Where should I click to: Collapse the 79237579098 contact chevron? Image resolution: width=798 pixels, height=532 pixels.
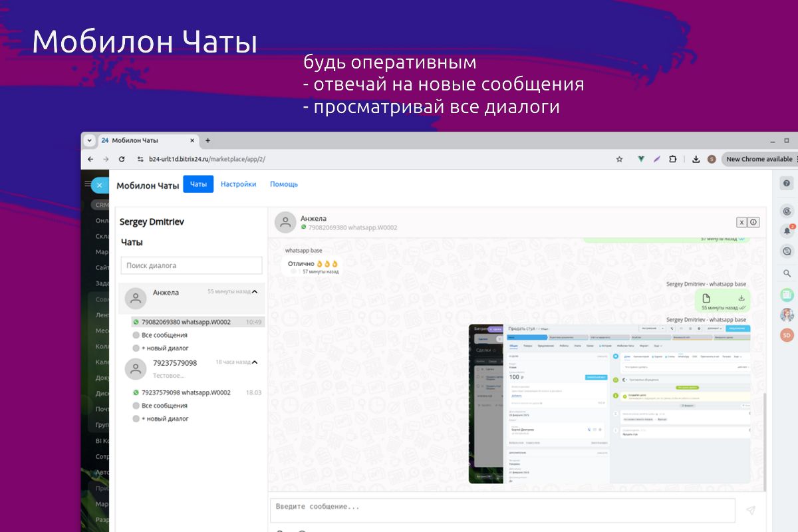tap(255, 362)
